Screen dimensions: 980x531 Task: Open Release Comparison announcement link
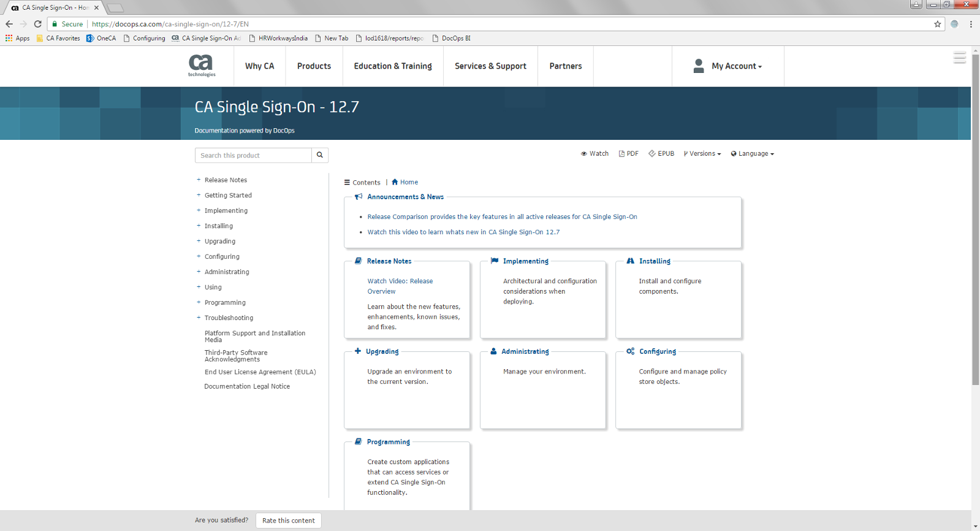(502, 216)
